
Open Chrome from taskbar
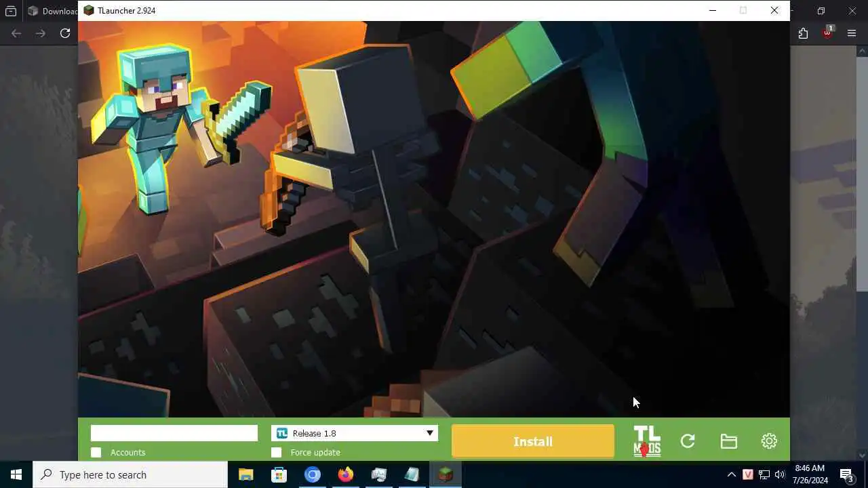click(x=312, y=474)
